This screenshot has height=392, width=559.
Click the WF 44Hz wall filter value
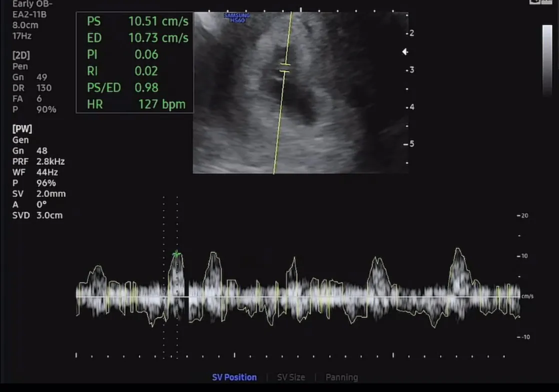pos(47,172)
